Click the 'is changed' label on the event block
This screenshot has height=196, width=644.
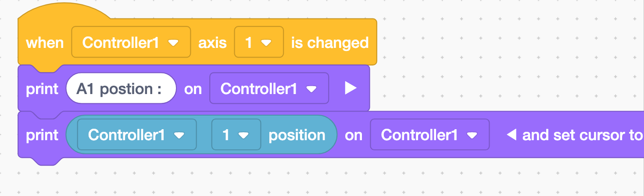[x=330, y=42]
